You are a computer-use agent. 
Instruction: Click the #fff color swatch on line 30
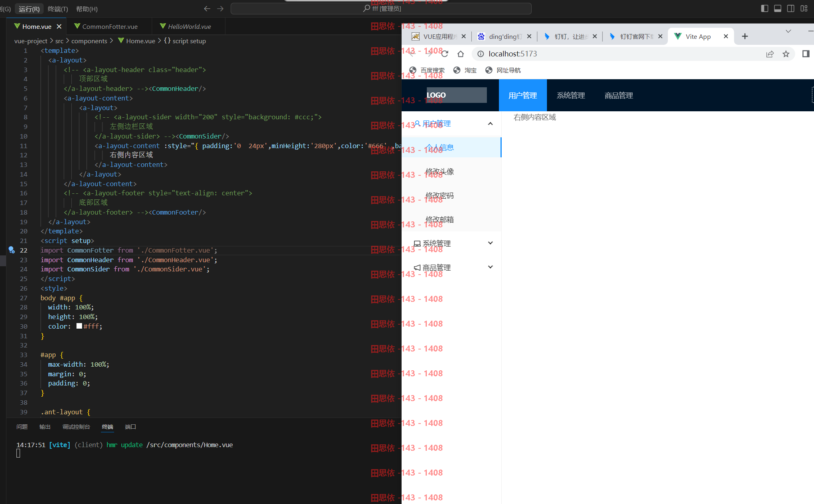click(x=79, y=326)
